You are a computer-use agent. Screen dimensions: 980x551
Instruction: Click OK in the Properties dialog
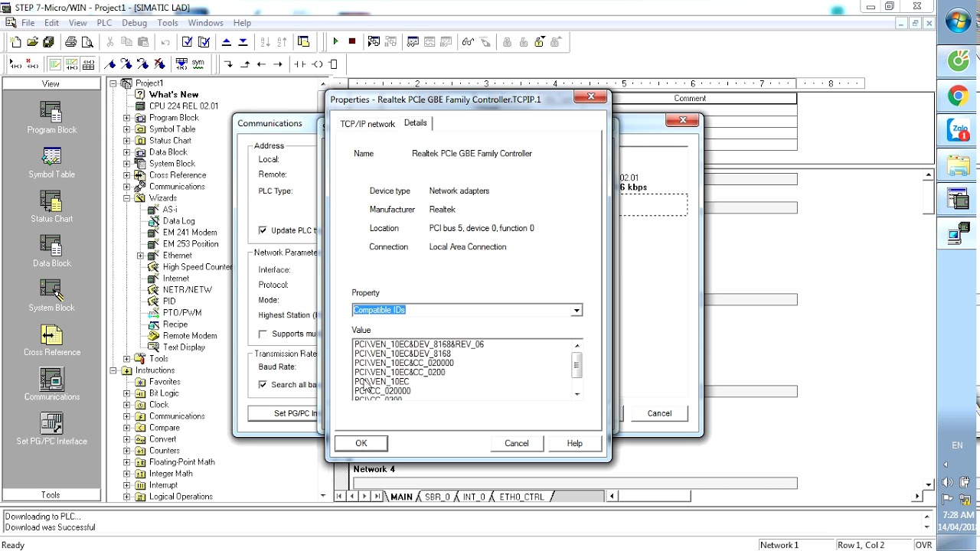[361, 443]
